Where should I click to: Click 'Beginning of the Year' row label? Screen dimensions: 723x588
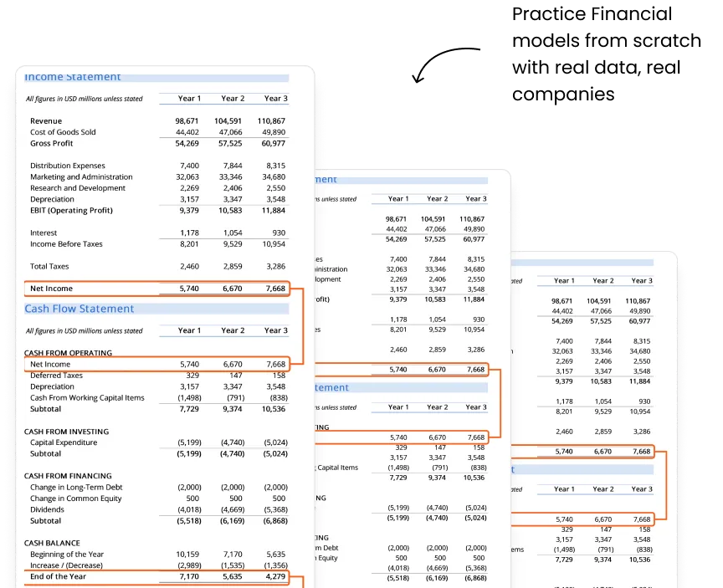67,555
